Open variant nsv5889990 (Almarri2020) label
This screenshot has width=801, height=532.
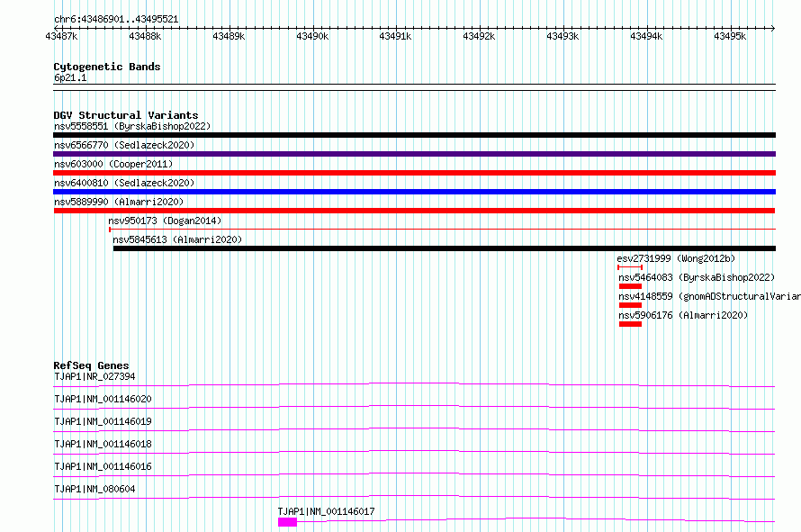[x=119, y=202]
